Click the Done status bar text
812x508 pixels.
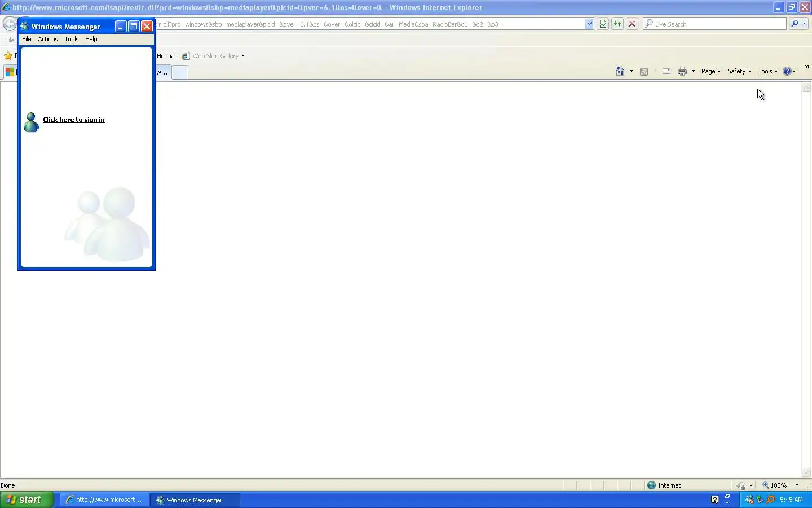point(8,485)
